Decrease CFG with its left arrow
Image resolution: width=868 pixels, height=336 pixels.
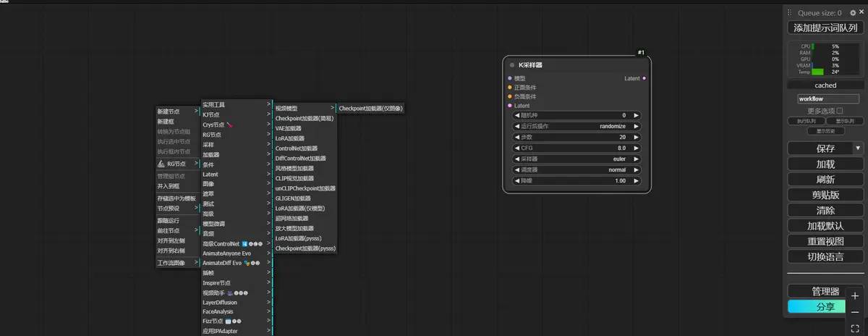(x=516, y=148)
